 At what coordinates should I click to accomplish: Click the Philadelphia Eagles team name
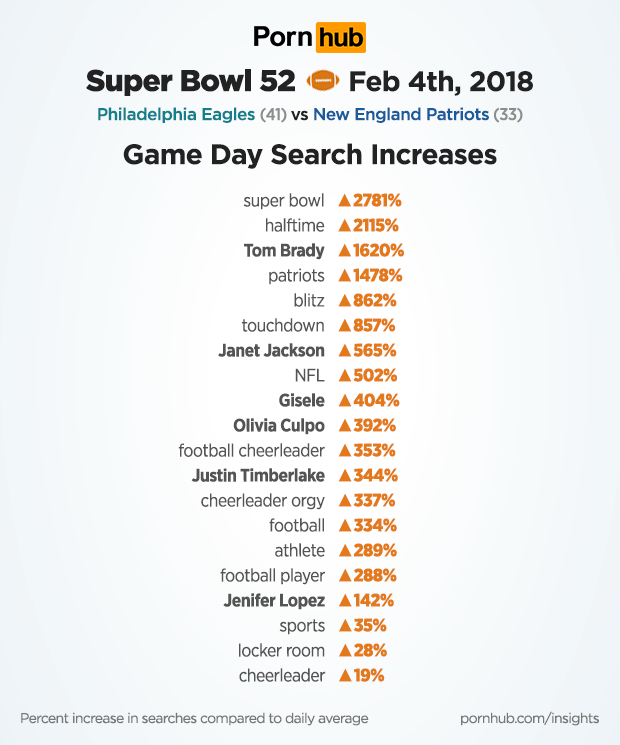pyautogui.click(x=176, y=114)
